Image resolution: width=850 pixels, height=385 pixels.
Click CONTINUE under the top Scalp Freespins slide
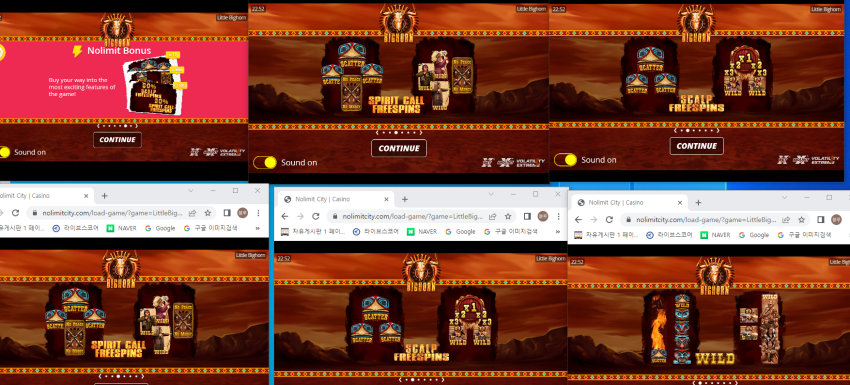[697, 146]
